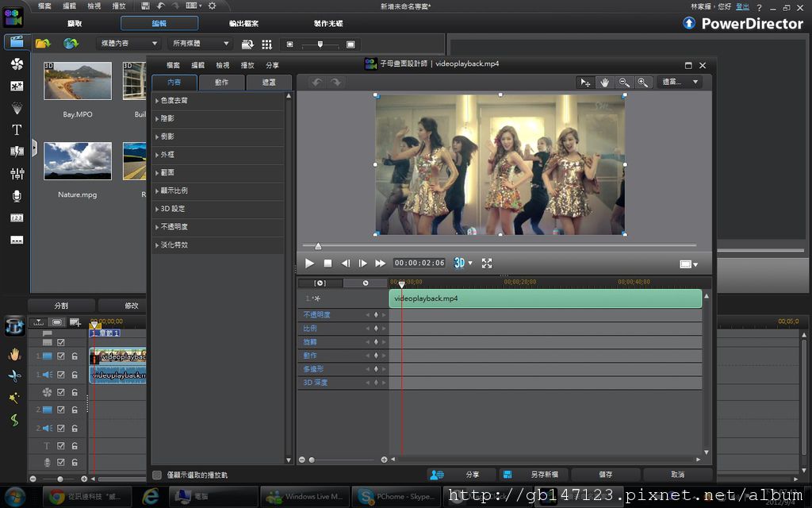Open the Media Room clapperboard icon

pyautogui.click(x=17, y=42)
